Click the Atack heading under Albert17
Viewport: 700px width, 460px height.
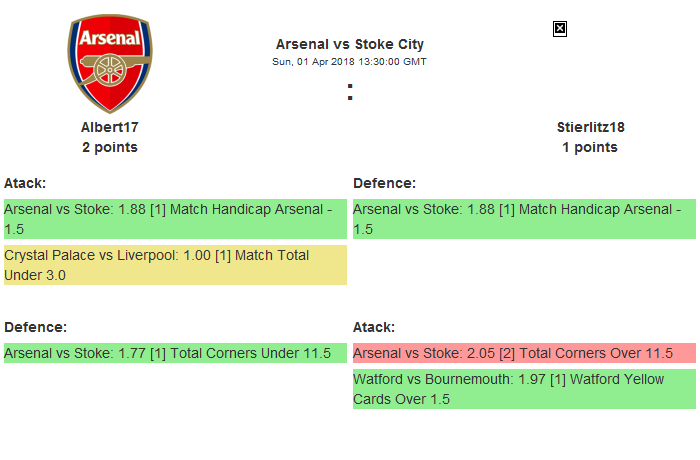click(25, 183)
